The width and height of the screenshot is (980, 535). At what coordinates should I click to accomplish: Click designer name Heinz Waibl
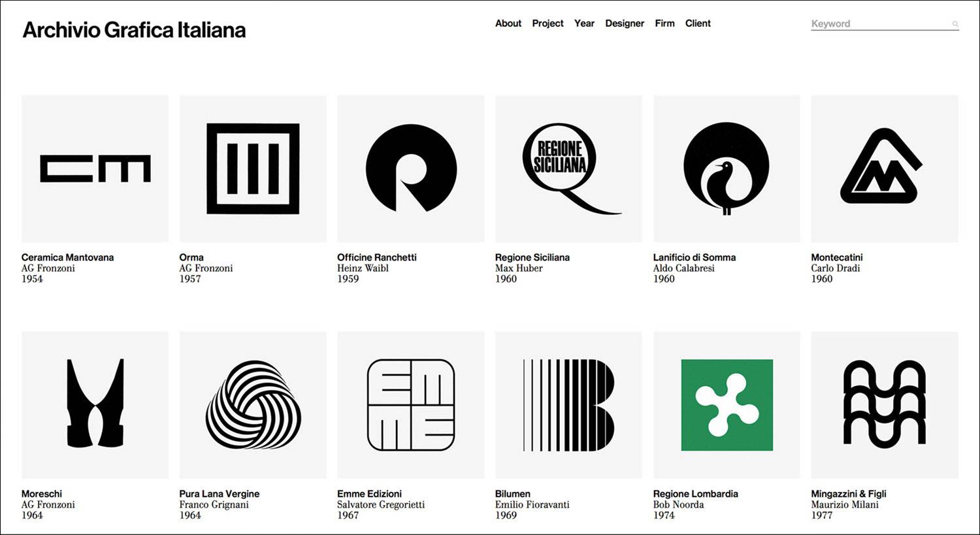click(x=363, y=268)
